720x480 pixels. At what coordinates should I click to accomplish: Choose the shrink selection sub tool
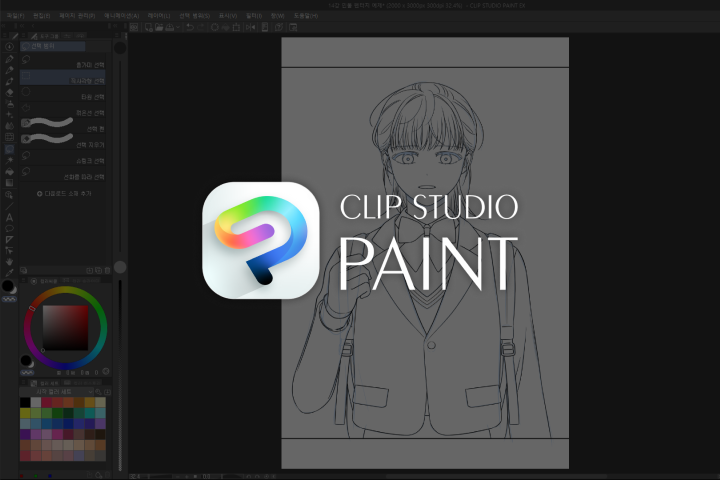(63, 158)
